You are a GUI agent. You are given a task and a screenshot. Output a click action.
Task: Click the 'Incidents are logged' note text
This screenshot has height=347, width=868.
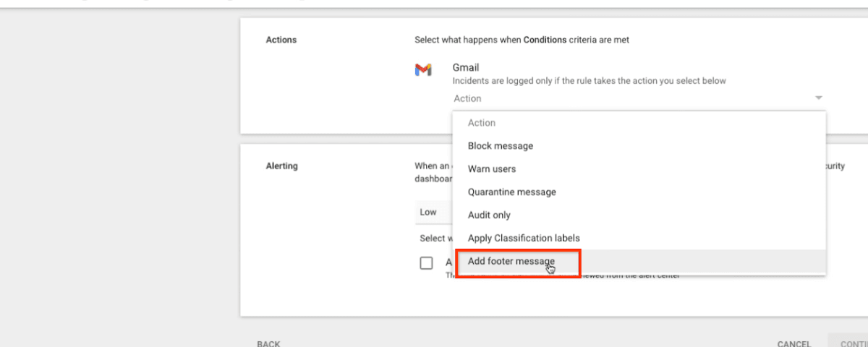(x=589, y=81)
